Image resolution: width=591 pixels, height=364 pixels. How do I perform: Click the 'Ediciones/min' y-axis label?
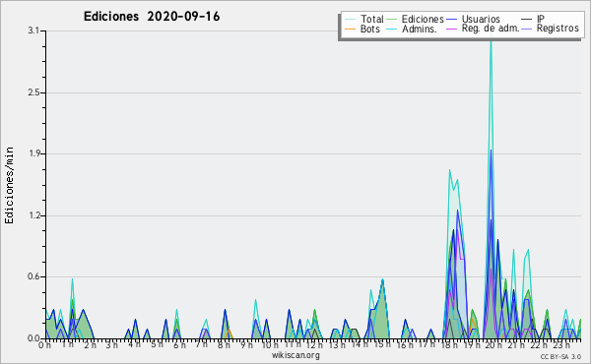pos(9,185)
